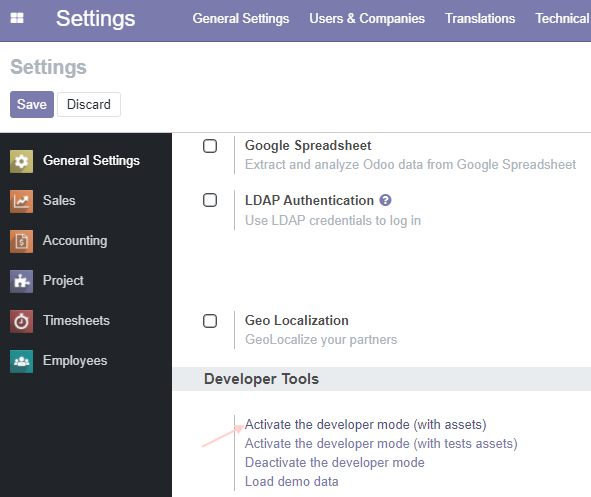Viewport: 591px width, 497px height.
Task: Open the Technical dropdown menu
Action: 562,18
